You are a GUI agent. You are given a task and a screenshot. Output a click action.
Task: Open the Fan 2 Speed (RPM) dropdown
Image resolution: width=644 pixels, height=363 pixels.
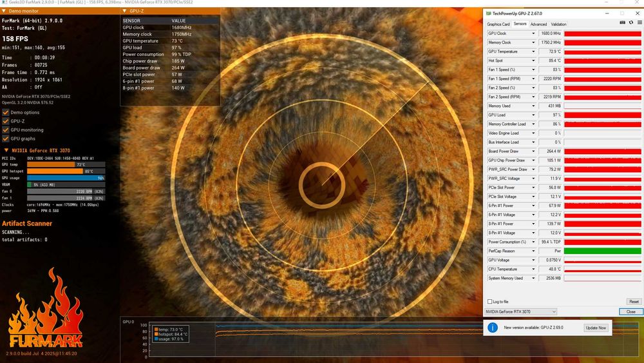click(533, 97)
